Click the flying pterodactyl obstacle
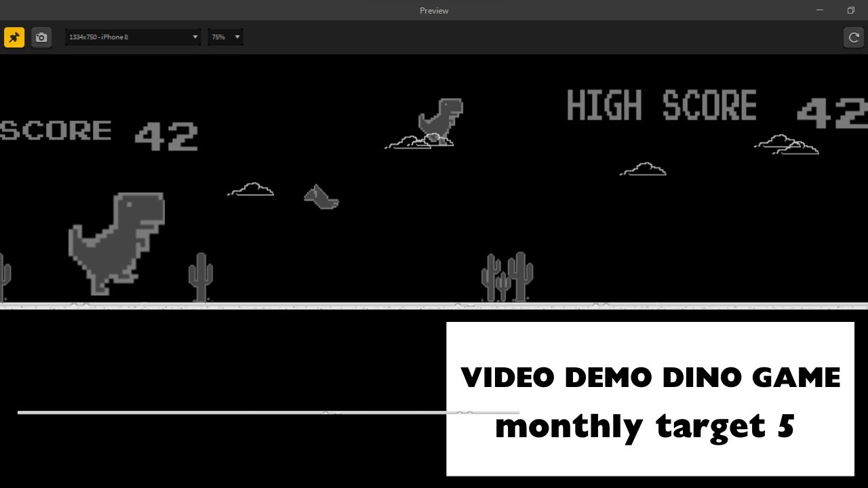 point(321,197)
